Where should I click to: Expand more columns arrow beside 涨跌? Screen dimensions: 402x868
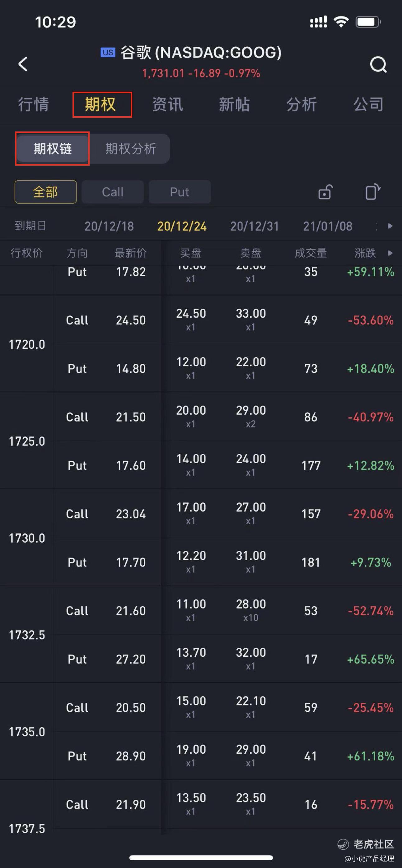coord(390,253)
